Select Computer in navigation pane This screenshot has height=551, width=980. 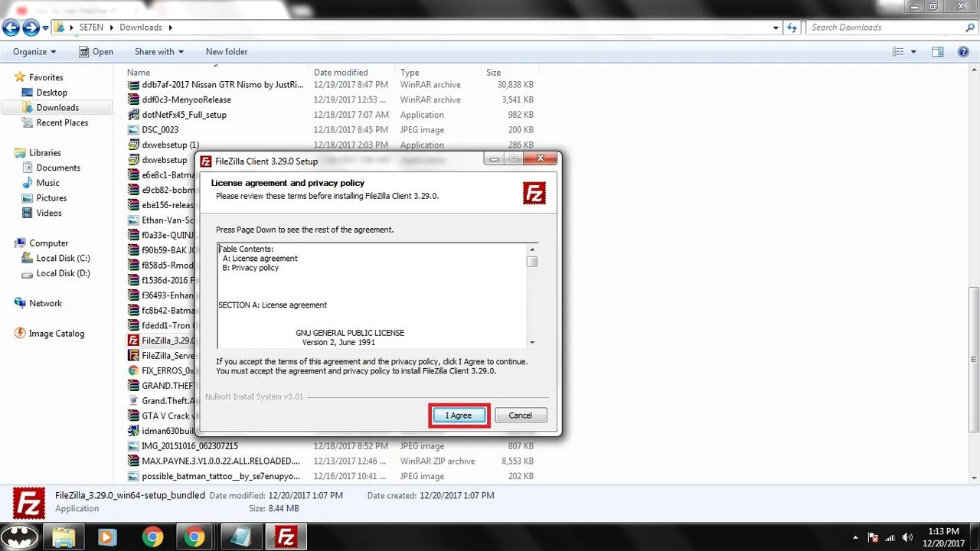pyautogui.click(x=48, y=243)
